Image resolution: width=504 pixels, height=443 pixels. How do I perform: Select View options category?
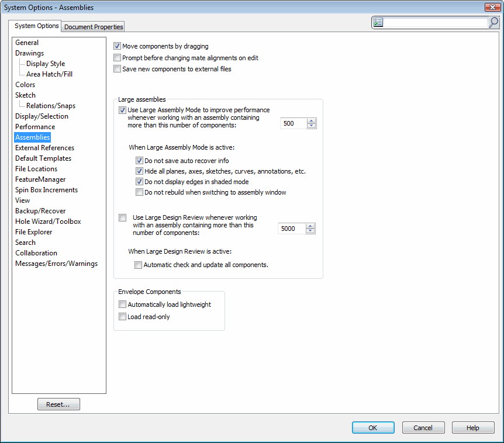(22, 200)
